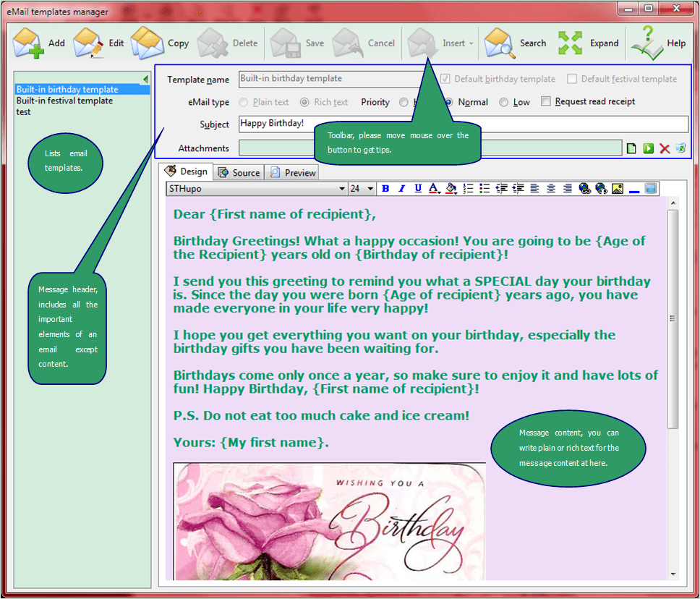Click the scrollbar down arrow in editor
Image resolution: width=700 pixels, height=599 pixels.
click(x=673, y=574)
